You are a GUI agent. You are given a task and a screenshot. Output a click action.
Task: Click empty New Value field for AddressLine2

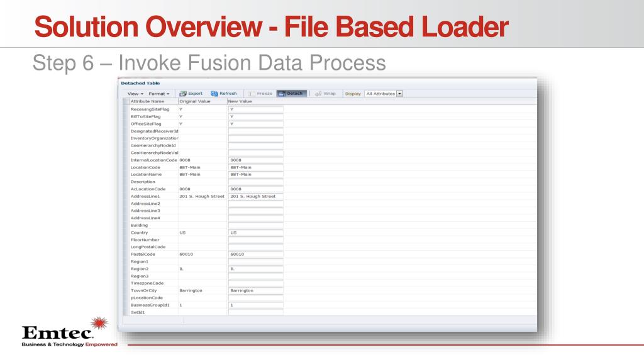tap(255, 204)
